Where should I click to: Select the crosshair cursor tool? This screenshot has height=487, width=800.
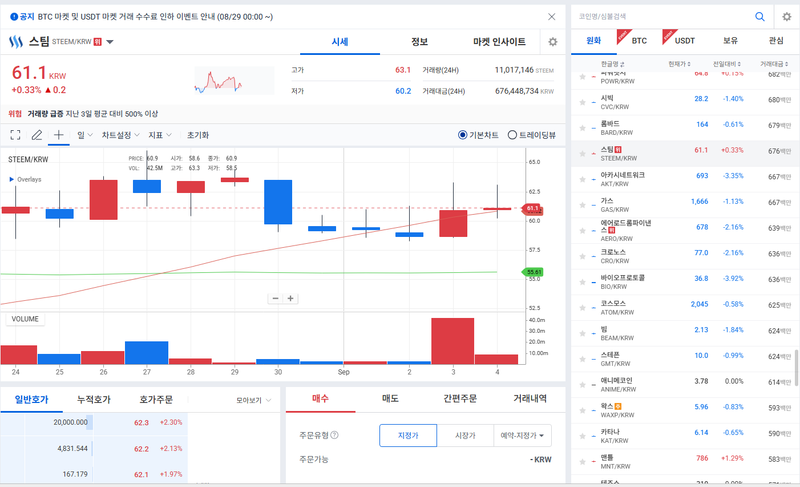coord(59,135)
